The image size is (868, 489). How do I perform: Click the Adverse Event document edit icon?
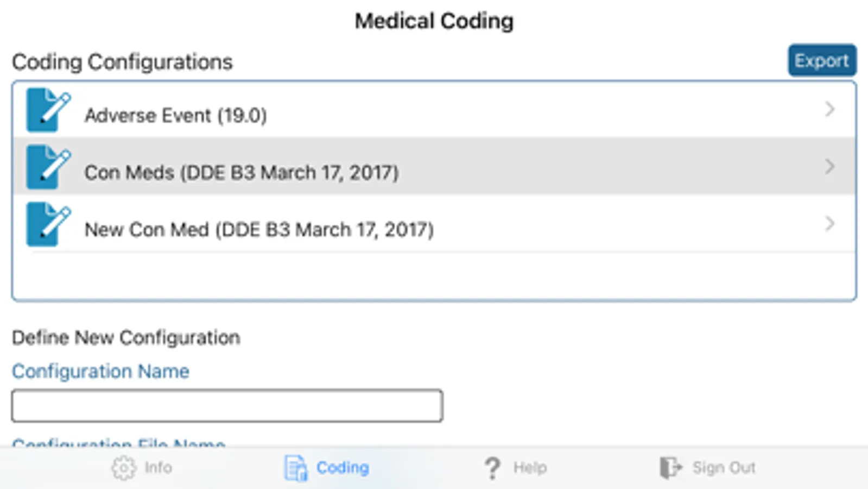click(x=48, y=110)
